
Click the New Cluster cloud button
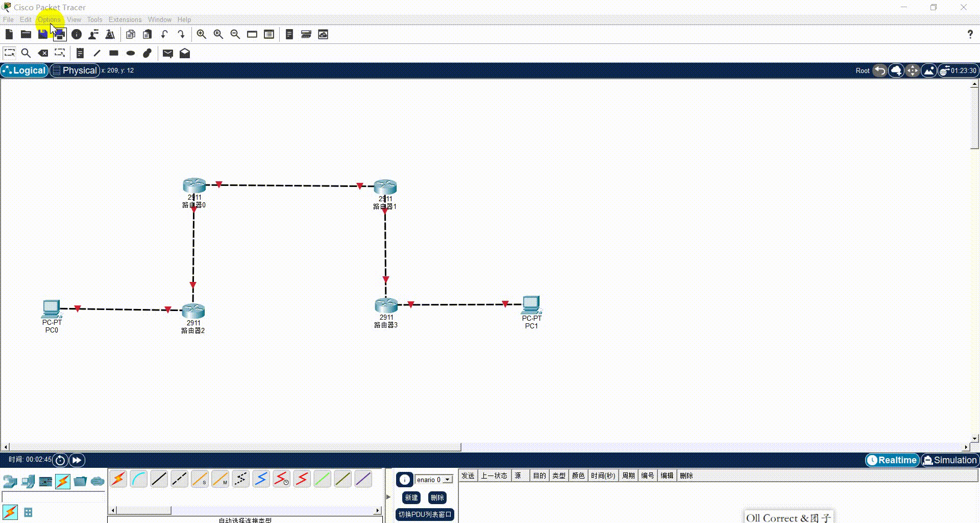coord(896,70)
